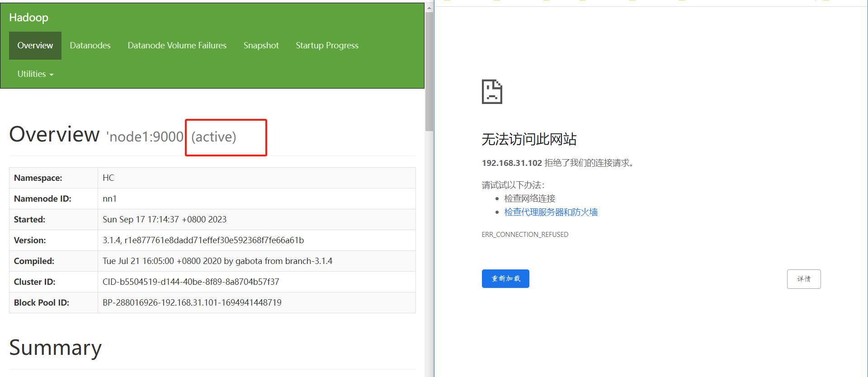The height and width of the screenshot is (377, 868).
Task: Open Datanode Volume Failures tab
Action: click(x=177, y=46)
